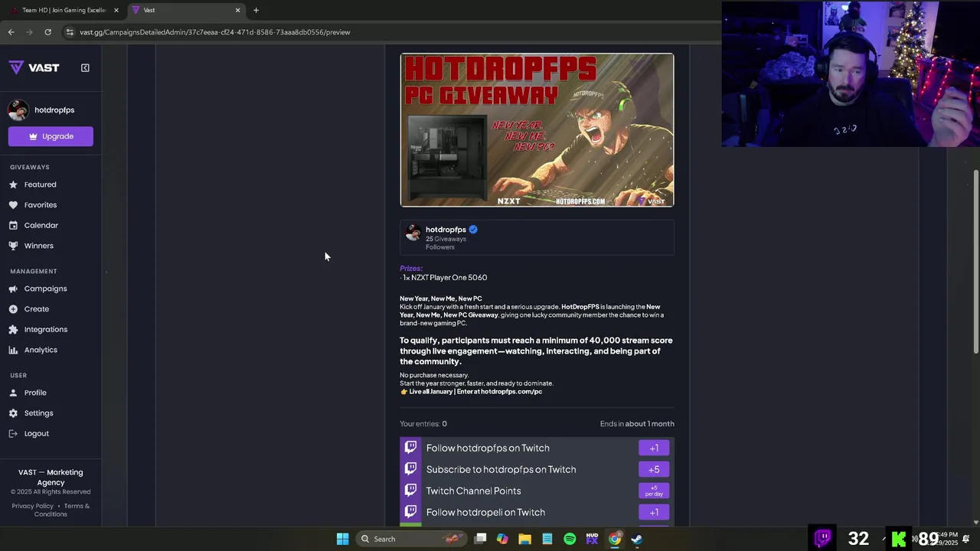
Task: Click the creator avatar in campaign card
Action: coord(413,233)
